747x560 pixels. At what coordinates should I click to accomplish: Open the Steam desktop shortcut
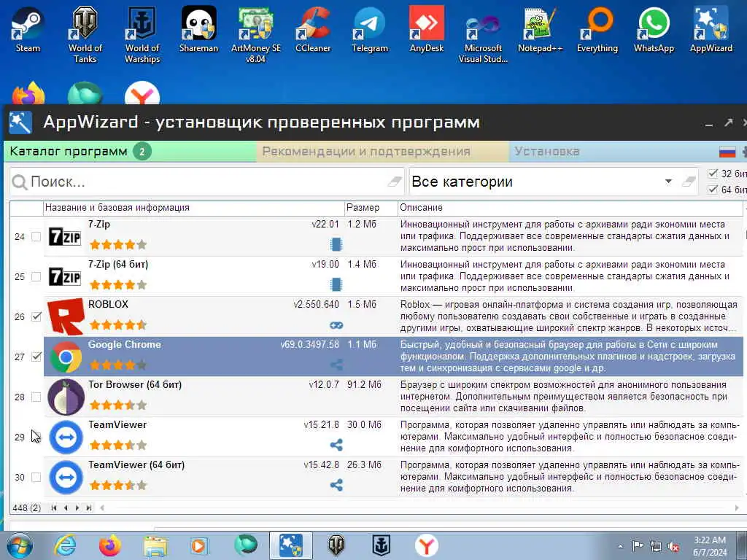pyautogui.click(x=28, y=28)
